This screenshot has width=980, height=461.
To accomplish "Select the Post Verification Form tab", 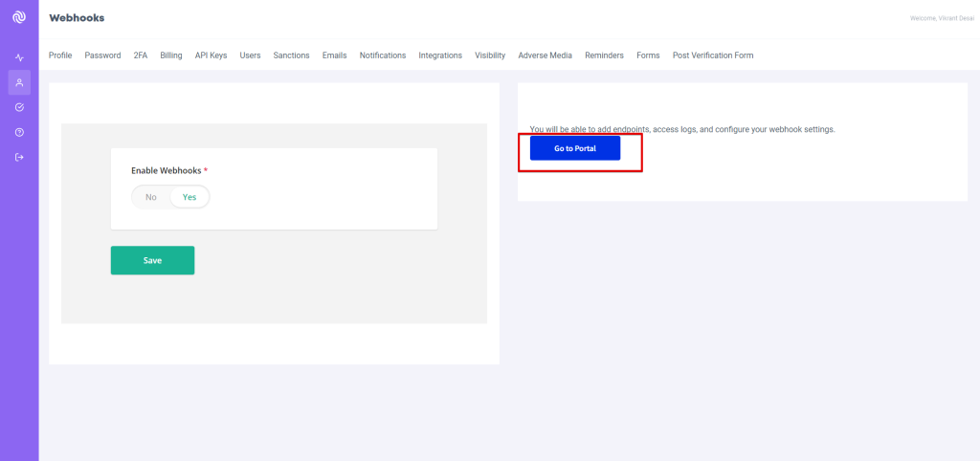I will click(x=713, y=55).
